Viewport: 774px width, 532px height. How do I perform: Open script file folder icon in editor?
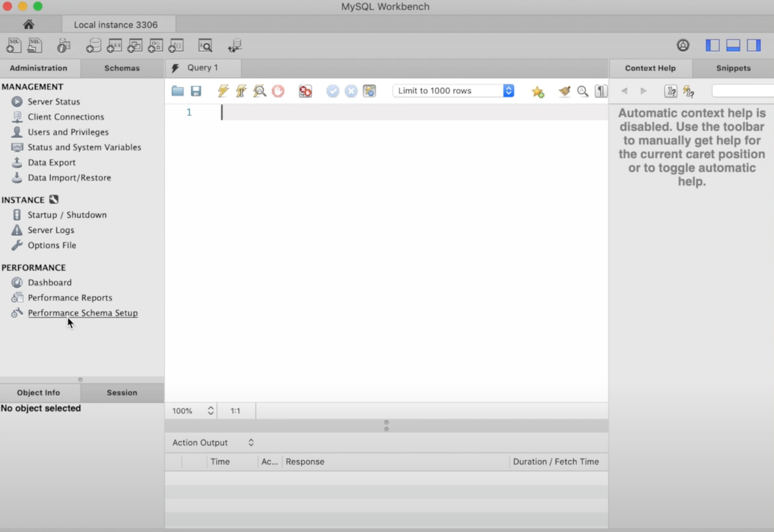click(x=177, y=91)
